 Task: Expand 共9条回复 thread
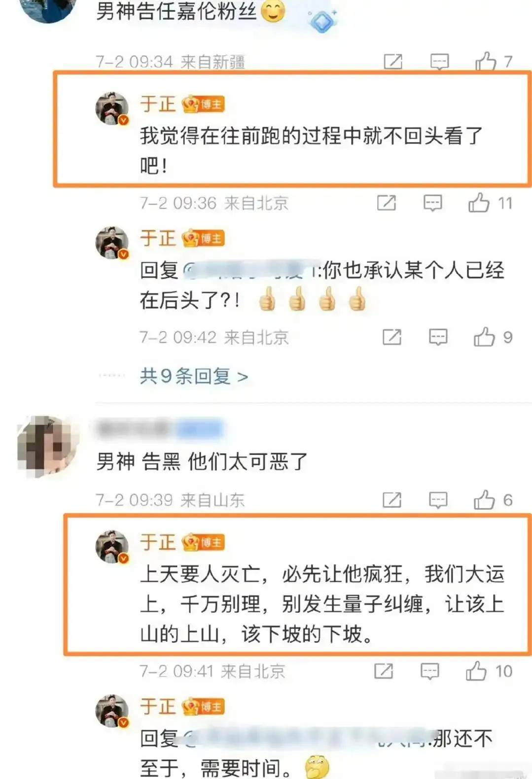194,376
